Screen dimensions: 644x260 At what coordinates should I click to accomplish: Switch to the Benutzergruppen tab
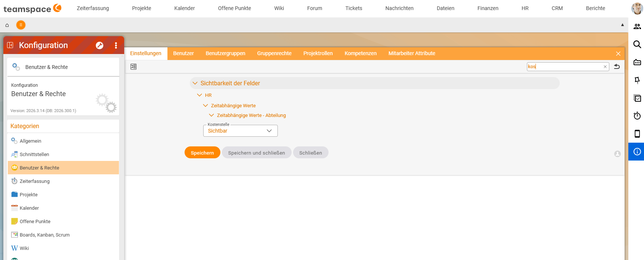point(226,53)
